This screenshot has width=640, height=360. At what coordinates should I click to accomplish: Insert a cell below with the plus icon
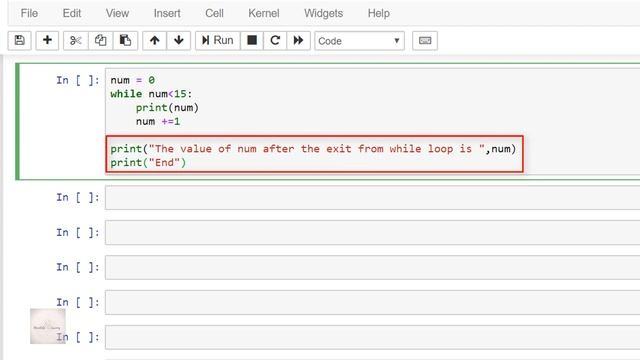click(47, 40)
